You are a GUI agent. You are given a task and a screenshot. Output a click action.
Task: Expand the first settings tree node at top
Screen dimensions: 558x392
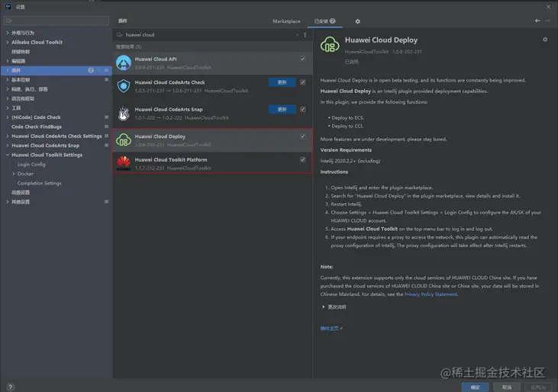point(8,33)
